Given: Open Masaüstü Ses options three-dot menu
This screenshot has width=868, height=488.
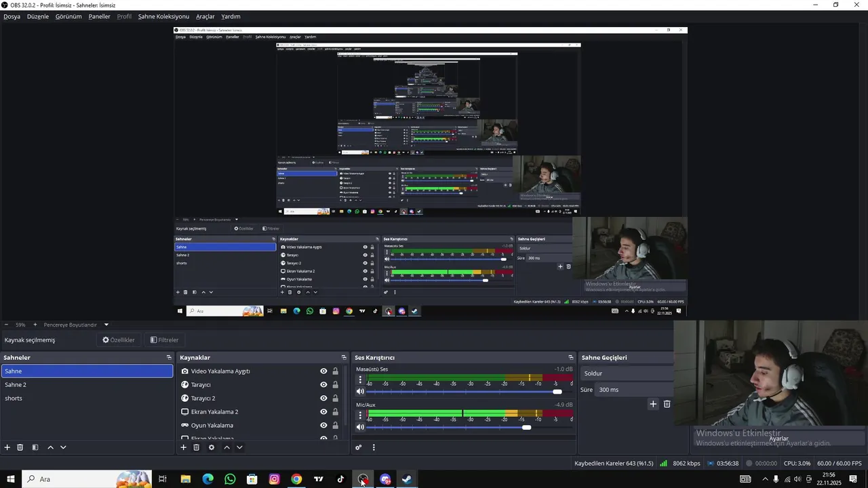Looking at the screenshot, I should pos(360,380).
